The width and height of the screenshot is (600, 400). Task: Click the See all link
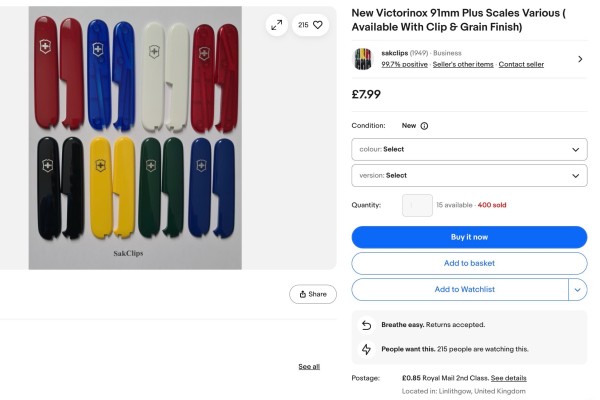[309, 367]
